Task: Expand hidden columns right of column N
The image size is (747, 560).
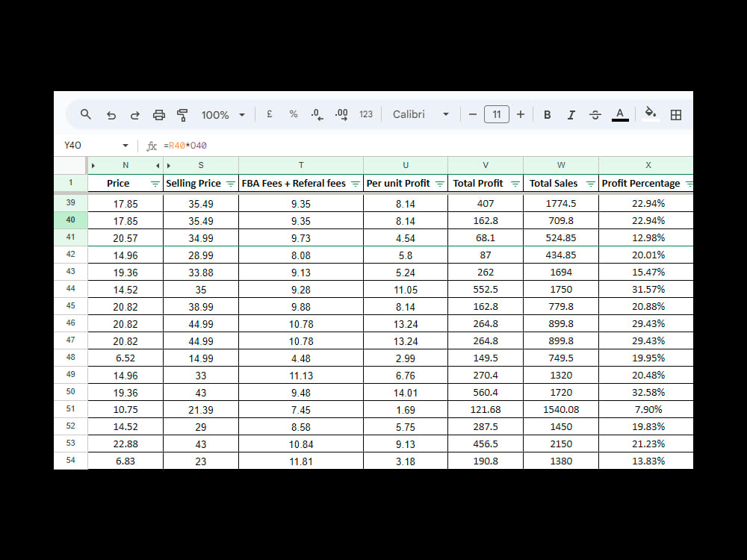Action: pyautogui.click(x=158, y=166)
